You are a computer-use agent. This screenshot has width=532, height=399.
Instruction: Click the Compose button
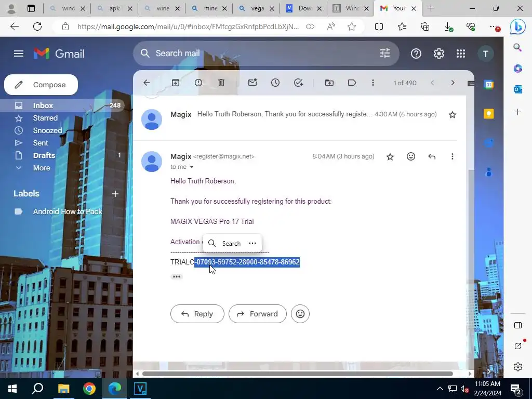click(x=41, y=85)
